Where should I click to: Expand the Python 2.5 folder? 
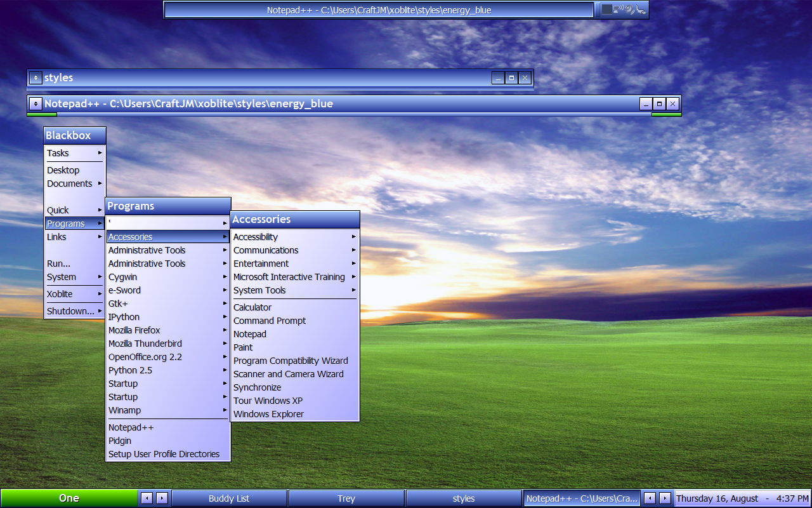(x=167, y=370)
